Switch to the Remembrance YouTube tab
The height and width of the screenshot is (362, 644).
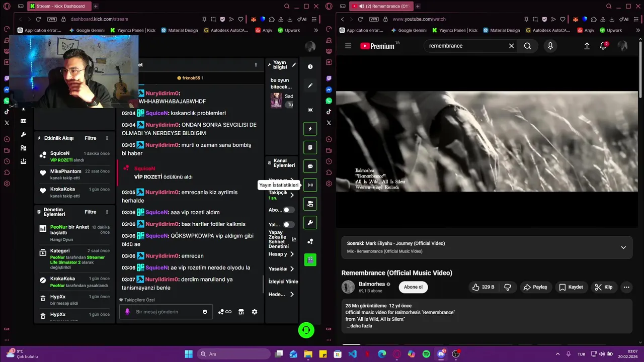[x=381, y=6]
